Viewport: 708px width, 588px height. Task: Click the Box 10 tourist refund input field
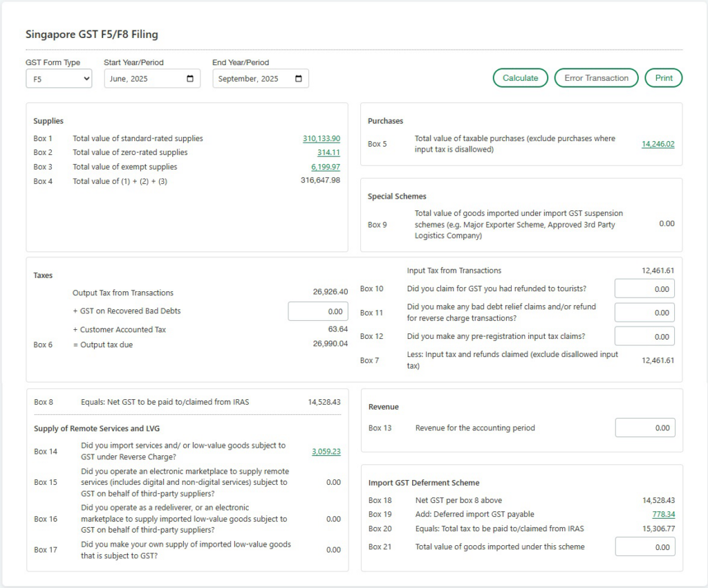click(x=644, y=289)
